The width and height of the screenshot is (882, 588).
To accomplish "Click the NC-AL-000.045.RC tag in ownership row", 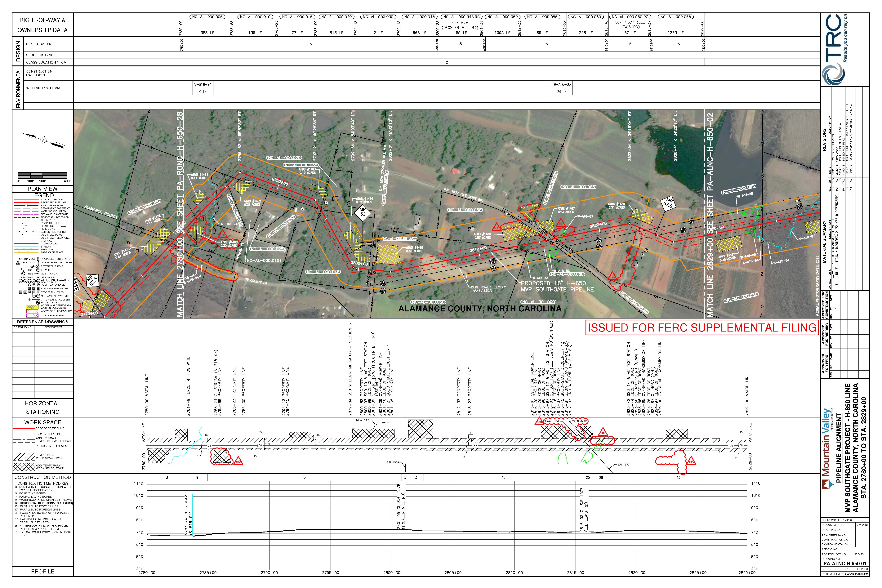I will [461, 17].
